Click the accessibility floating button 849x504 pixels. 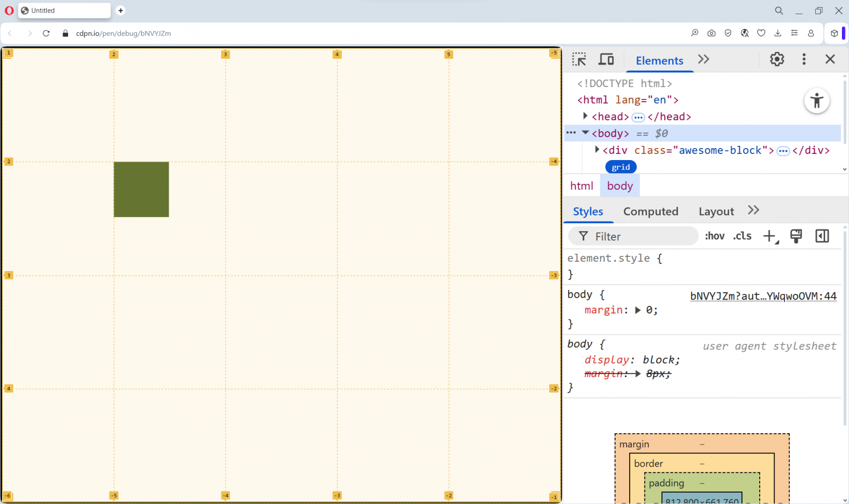pos(817,101)
